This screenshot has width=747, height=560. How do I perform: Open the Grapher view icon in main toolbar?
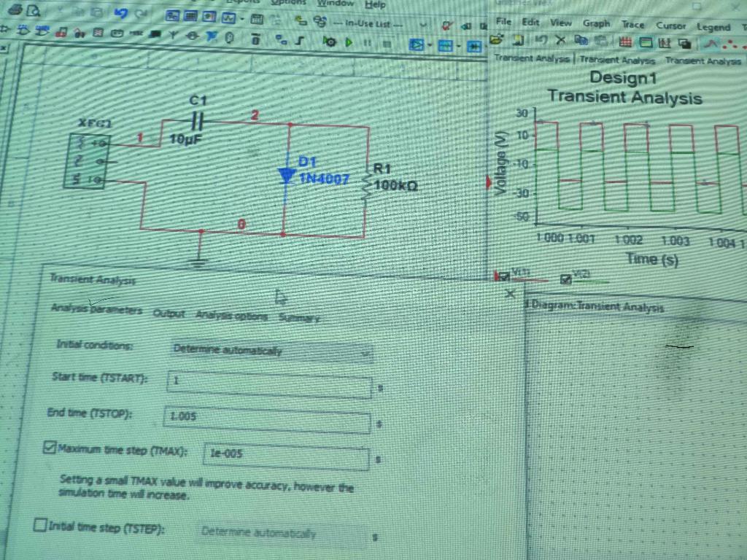228,18
